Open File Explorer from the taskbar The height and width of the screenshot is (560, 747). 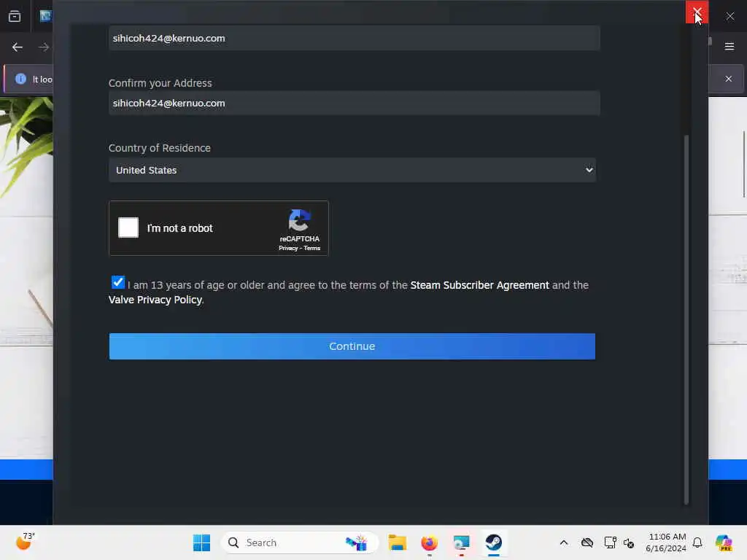pyautogui.click(x=397, y=542)
